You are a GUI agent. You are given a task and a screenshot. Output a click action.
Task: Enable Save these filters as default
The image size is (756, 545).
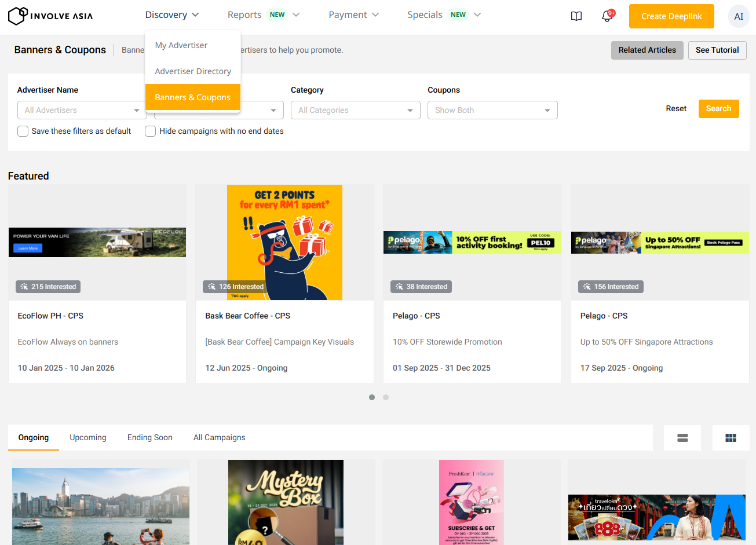point(23,131)
